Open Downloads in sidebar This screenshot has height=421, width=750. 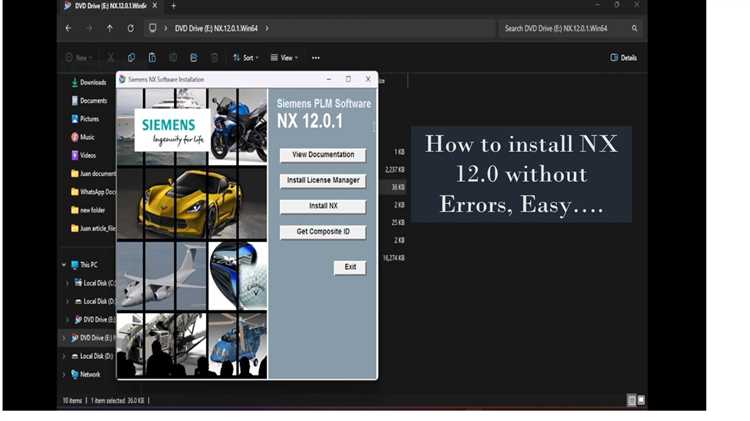[x=88, y=83]
